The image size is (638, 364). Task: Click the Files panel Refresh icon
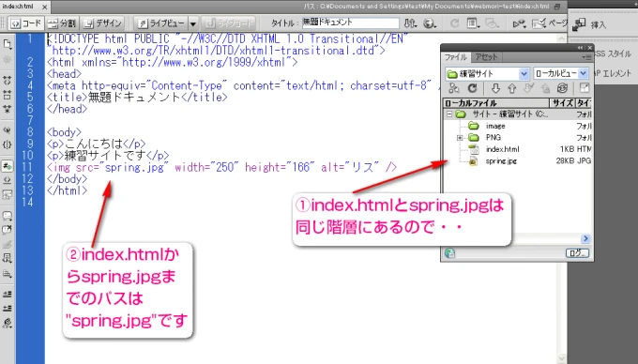(x=472, y=88)
